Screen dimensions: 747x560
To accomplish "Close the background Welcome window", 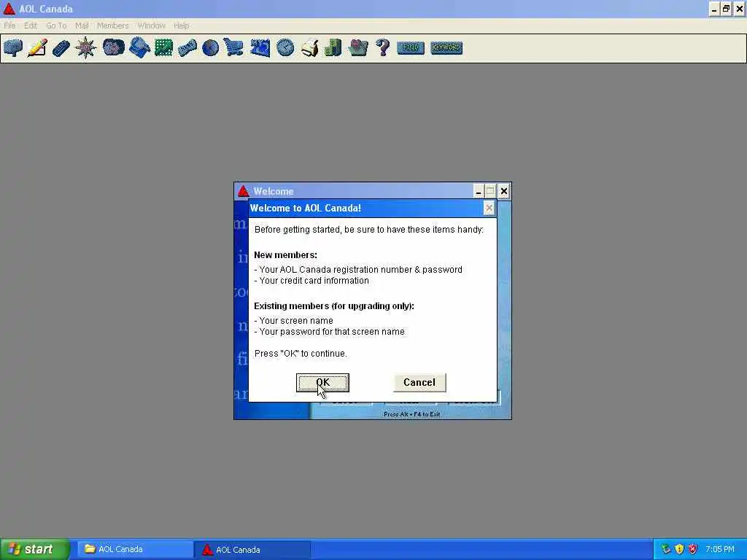I will [x=503, y=192].
